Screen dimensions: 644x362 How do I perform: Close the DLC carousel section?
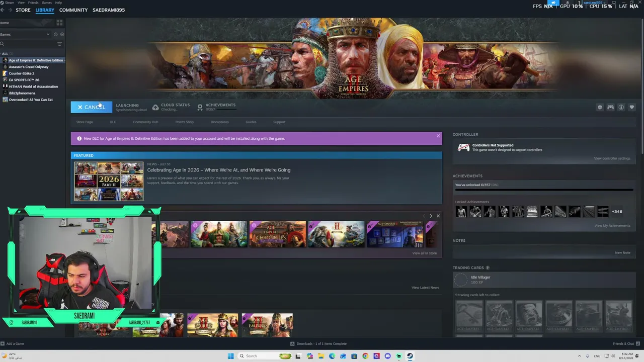pyautogui.click(x=438, y=216)
